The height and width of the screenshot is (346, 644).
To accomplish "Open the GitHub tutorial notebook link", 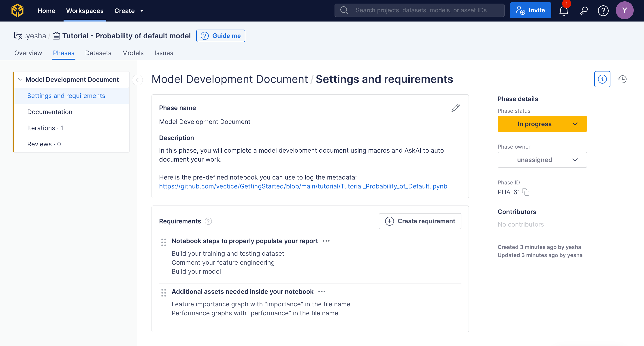I will tap(303, 186).
